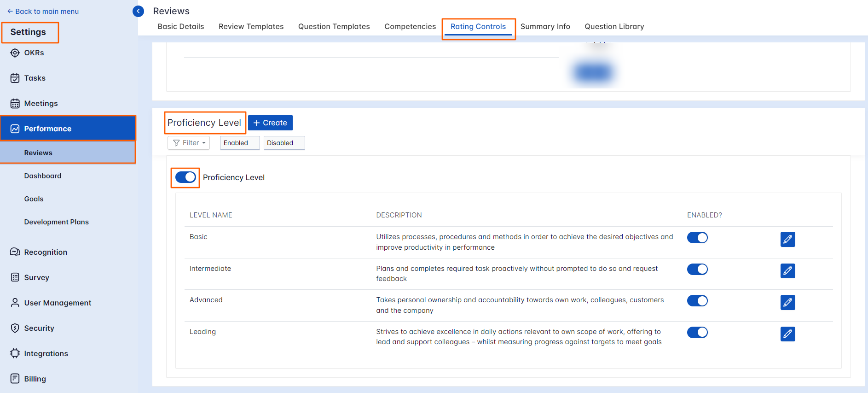Open Integrations settings in the sidebar

pyautogui.click(x=46, y=353)
